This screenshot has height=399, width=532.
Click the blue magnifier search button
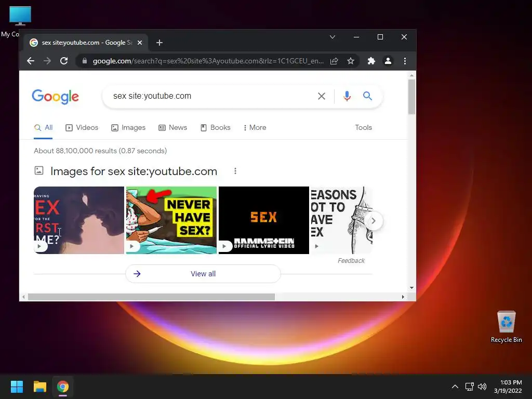click(367, 96)
